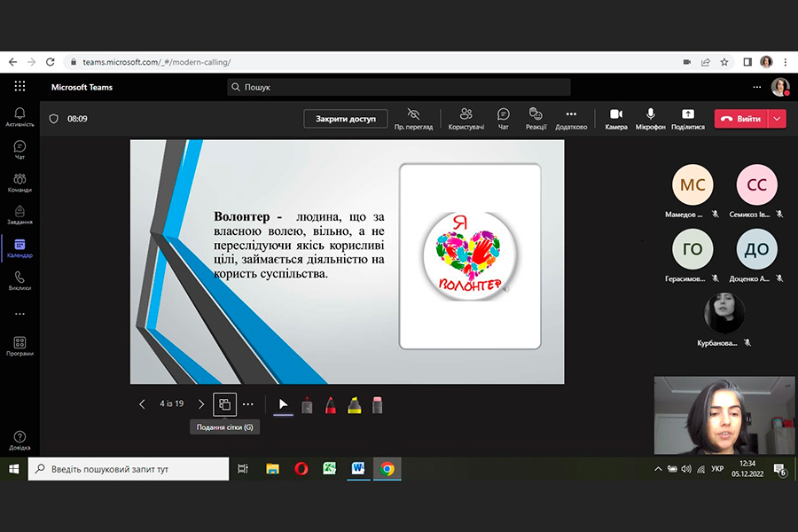The image size is (798, 532).
Task: Open the Tasks (Завдання) tab
Action: click(x=20, y=215)
